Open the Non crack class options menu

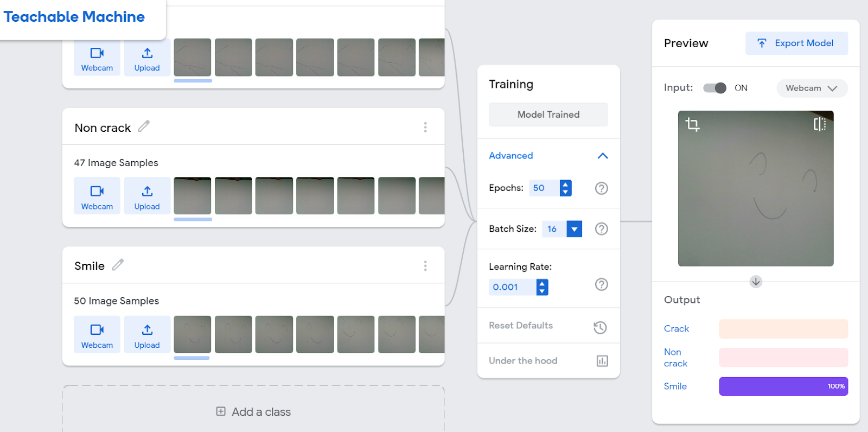425,127
